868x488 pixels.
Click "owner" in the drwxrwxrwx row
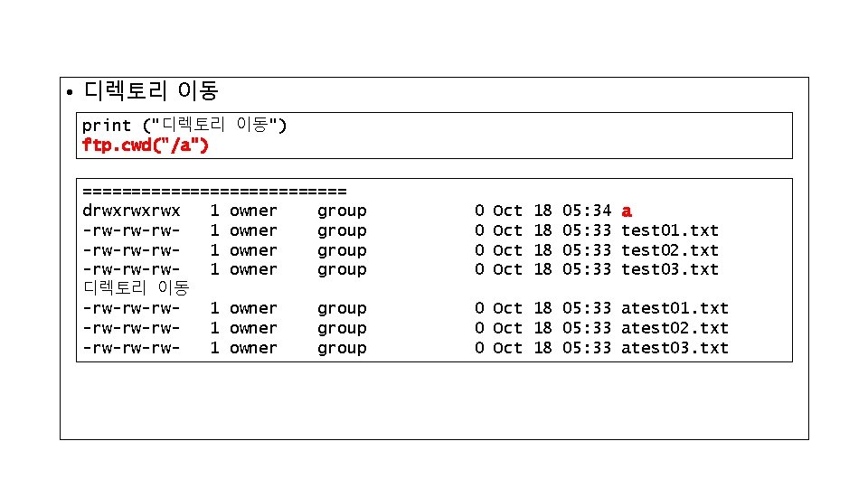click(x=253, y=211)
